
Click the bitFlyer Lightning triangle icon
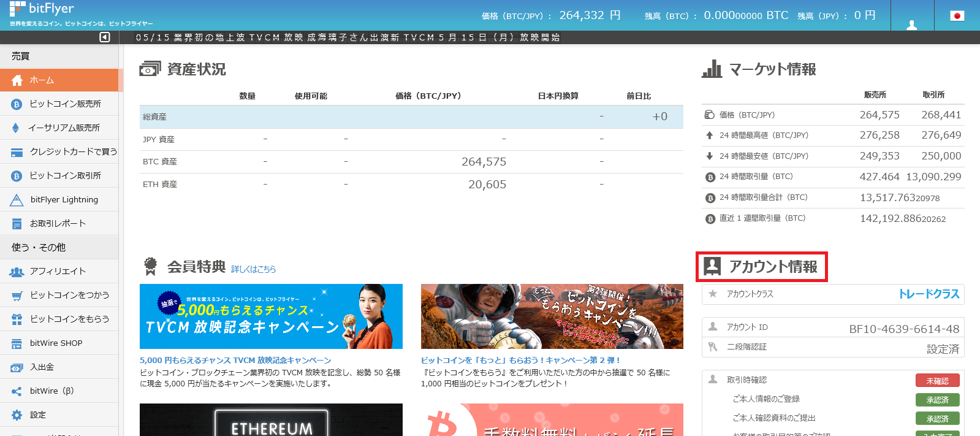pyautogui.click(x=17, y=200)
